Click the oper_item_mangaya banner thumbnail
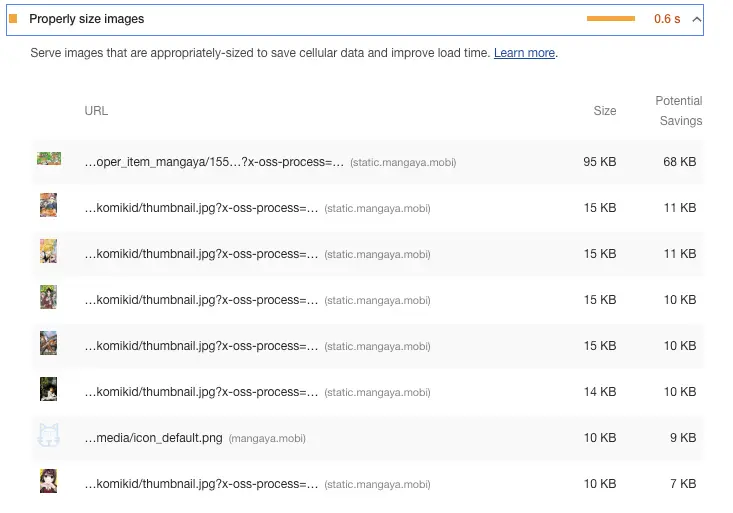Image resolution: width=733 pixels, height=513 pixels. pos(49,159)
